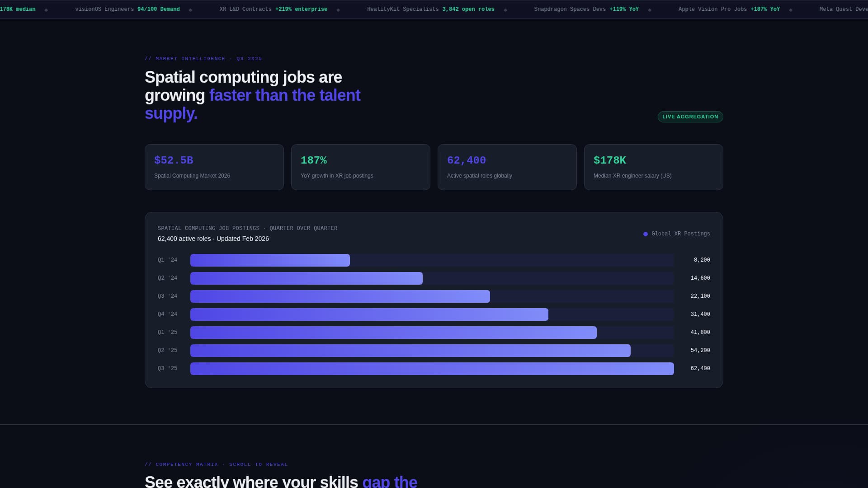Click the 8,200 value label

click(x=702, y=260)
